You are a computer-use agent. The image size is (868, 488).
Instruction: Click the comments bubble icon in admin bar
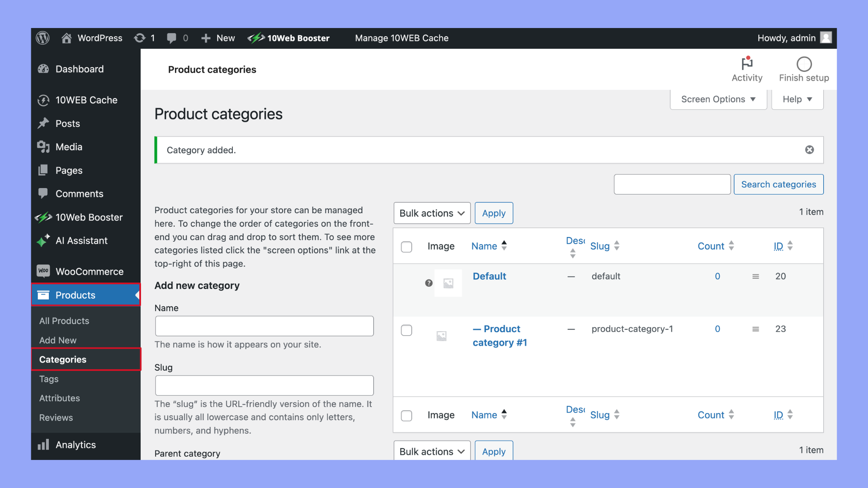tap(171, 38)
